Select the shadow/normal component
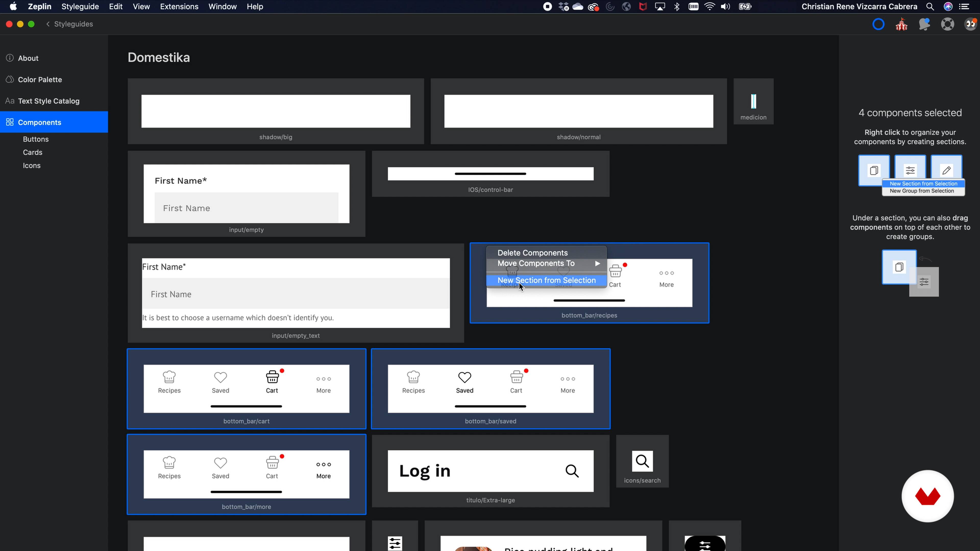980x551 pixels. 579,111
